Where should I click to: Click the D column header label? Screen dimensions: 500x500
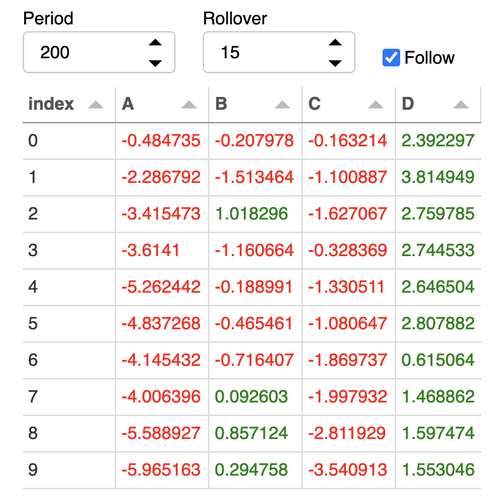pyautogui.click(x=408, y=104)
